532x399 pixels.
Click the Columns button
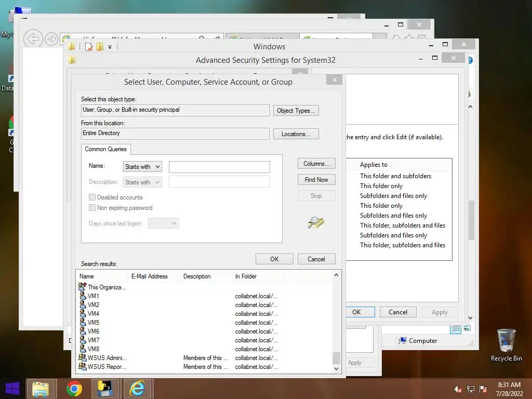(x=316, y=164)
